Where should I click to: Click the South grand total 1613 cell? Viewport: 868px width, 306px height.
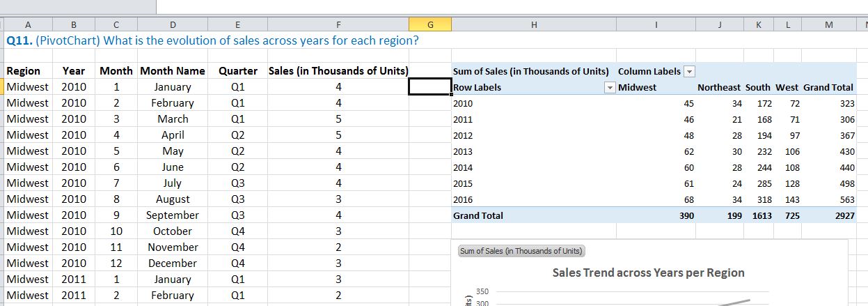coord(762,216)
